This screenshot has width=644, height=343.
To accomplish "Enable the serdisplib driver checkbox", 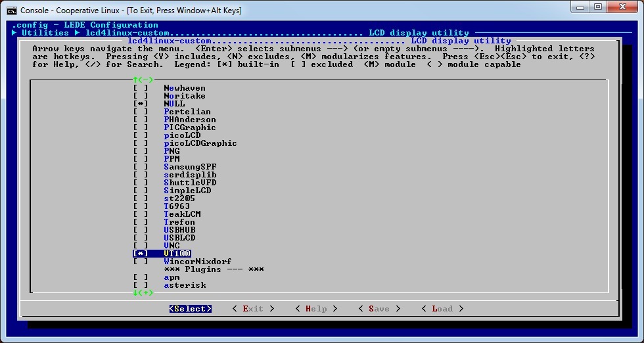I will [141, 175].
